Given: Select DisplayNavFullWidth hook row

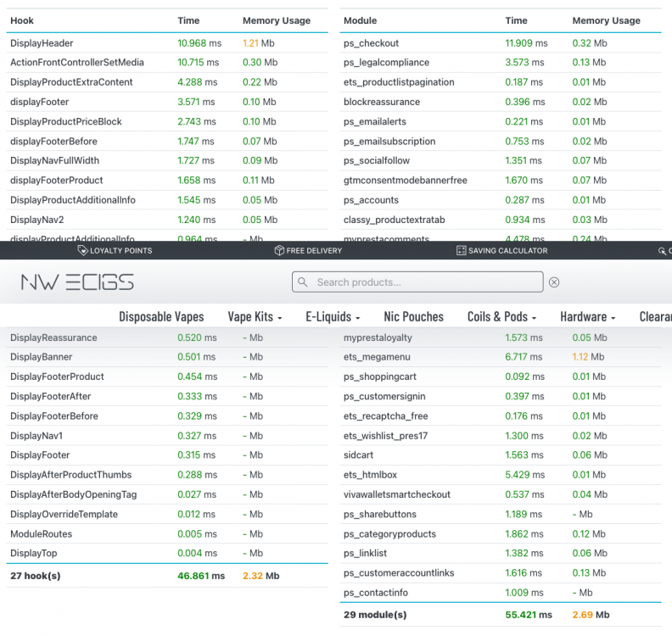Looking at the screenshot, I should tap(167, 160).
